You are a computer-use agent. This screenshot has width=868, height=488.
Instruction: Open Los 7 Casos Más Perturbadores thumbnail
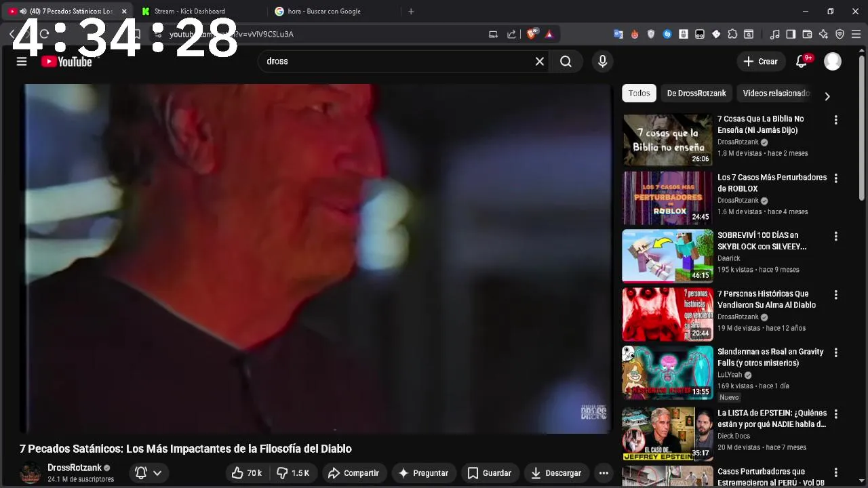(668, 198)
